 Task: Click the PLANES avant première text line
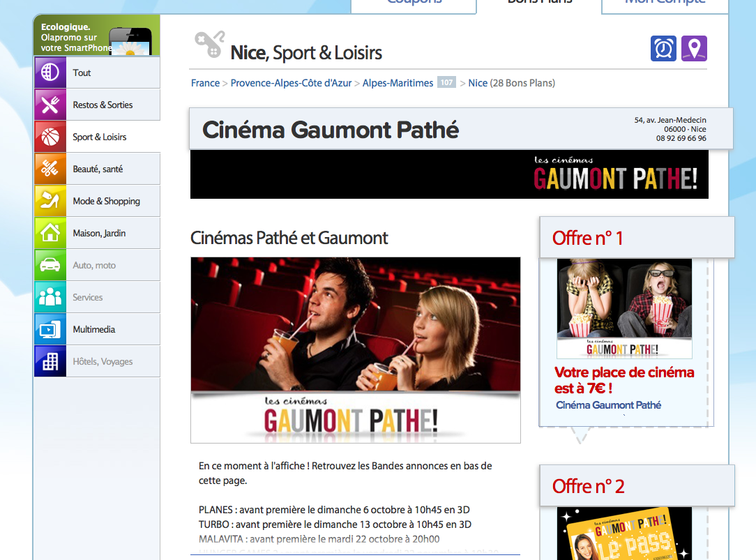[334, 509]
